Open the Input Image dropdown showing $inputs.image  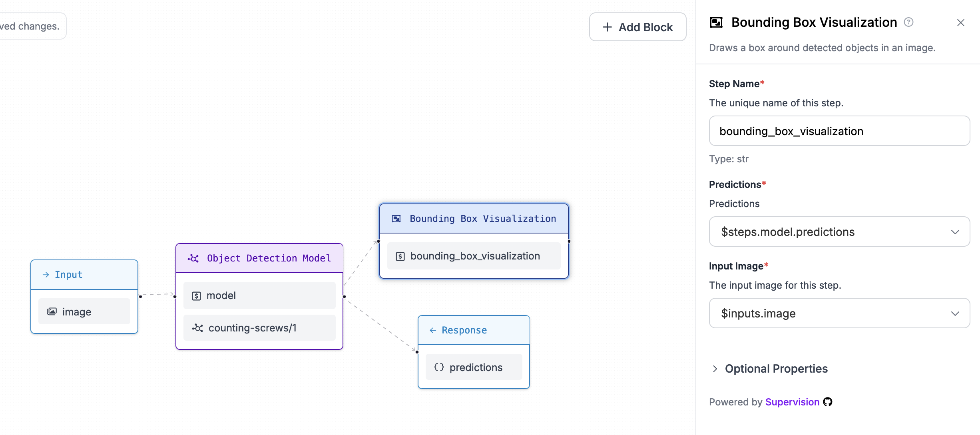[x=839, y=313]
